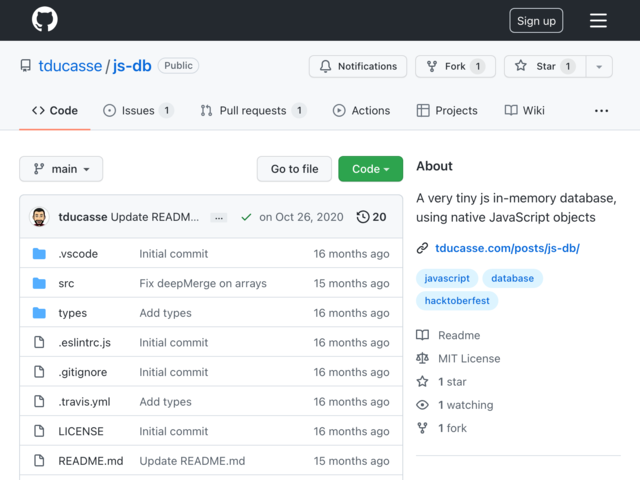Click the .gitignore file icon
The image size is (640, 480).
click(x=39, y=372)
